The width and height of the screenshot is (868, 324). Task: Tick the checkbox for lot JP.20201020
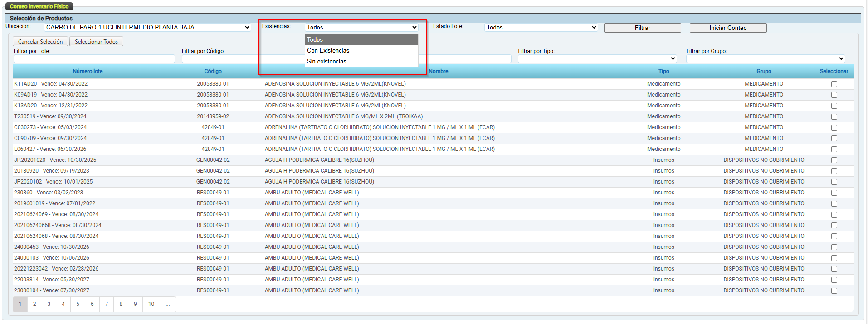pos(834,160)
